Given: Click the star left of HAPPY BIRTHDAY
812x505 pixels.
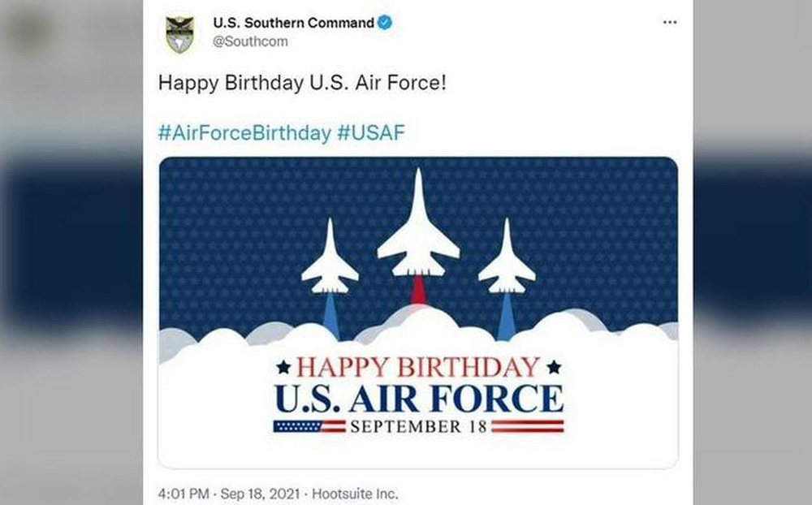Looking at the screenshot, I should 283,367.
